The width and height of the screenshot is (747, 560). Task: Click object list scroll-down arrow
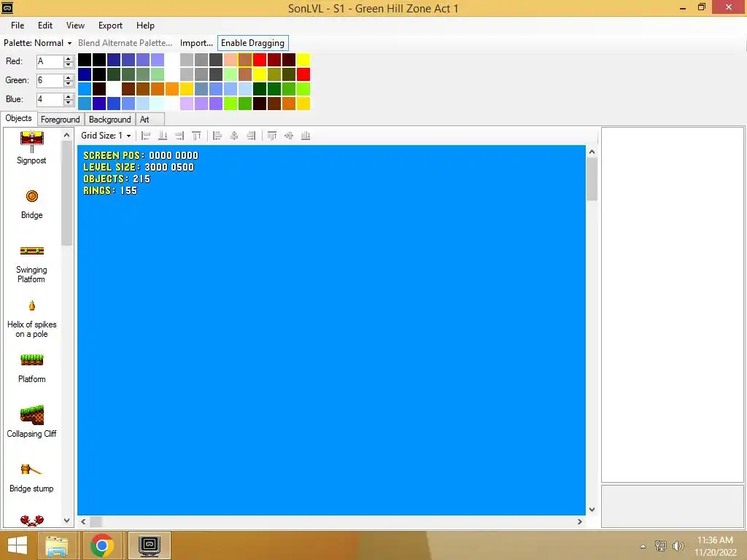tap(66, 521)
